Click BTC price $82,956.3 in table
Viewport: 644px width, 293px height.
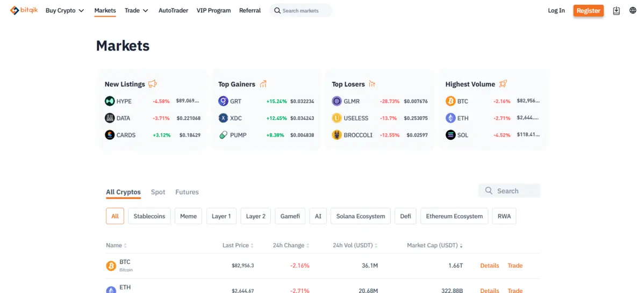243,266
